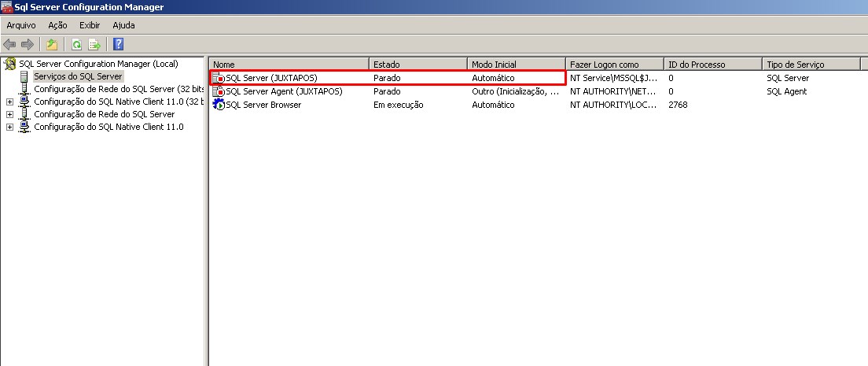Click the icon beside Configuração de Rede do SQL Server (non-32-bit)
Viewport: 868px width, 366px height.
(x=24, y=114)
